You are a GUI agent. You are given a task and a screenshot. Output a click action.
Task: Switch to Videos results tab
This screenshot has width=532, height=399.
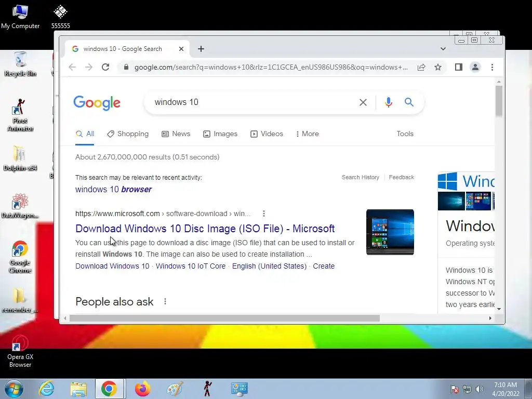pyautogui.click(x=267, y=134)
